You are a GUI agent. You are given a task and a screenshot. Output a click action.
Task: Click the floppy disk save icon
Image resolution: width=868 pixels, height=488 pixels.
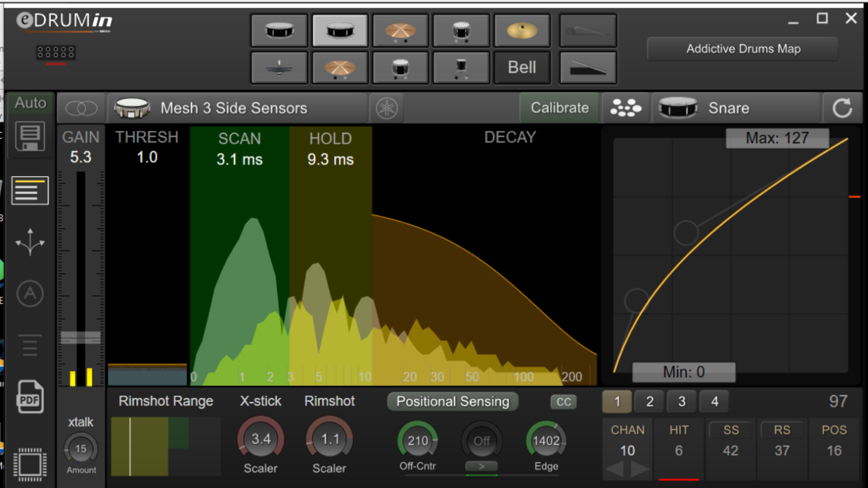[30, 136]
